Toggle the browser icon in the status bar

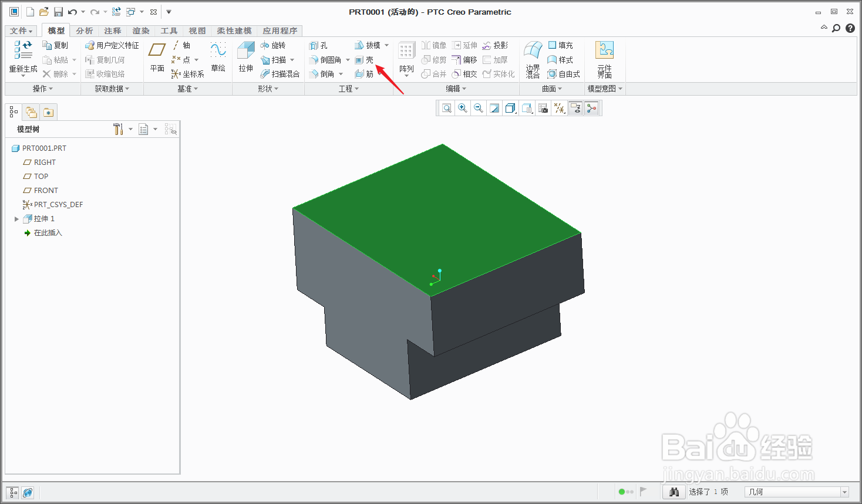[x=28, y=493]
